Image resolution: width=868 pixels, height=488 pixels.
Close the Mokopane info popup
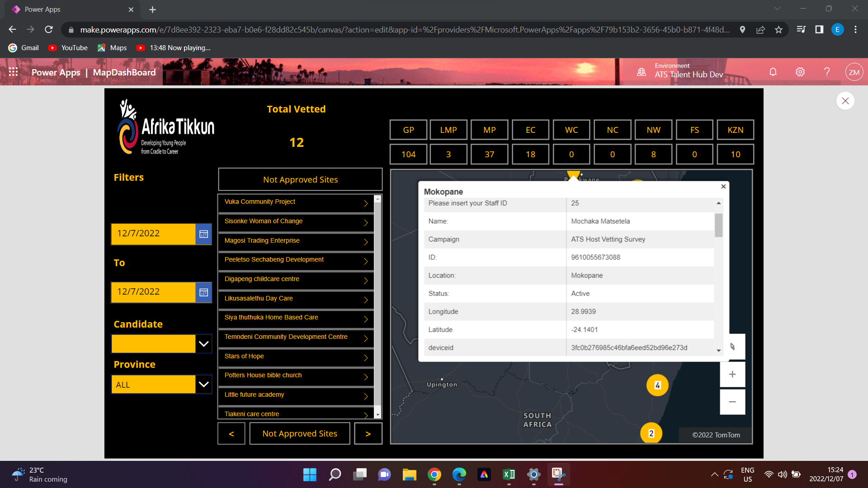tap(723, 186)
